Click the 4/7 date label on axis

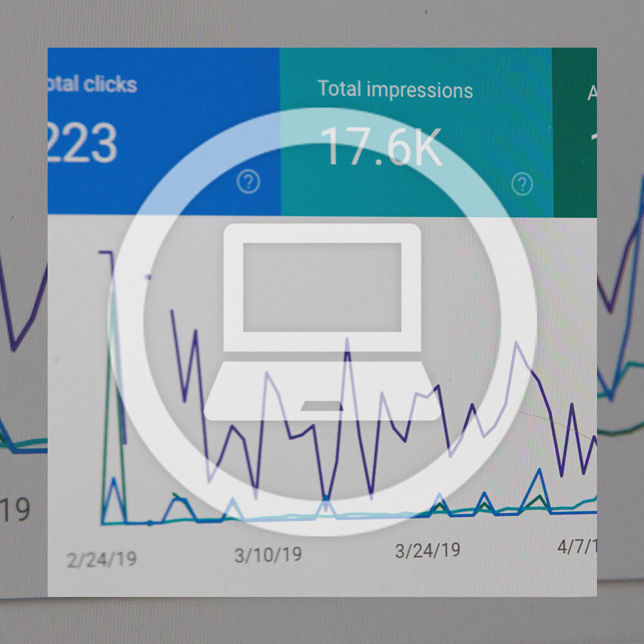click(x=576, y=547)
